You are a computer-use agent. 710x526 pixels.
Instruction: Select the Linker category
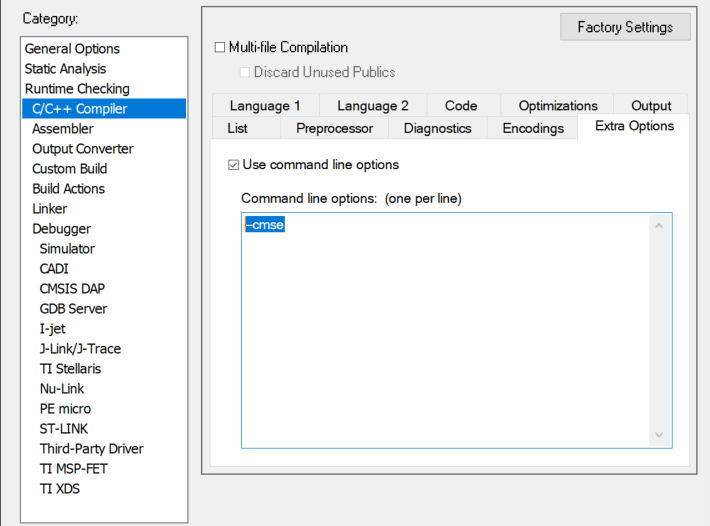pos(50,209)
